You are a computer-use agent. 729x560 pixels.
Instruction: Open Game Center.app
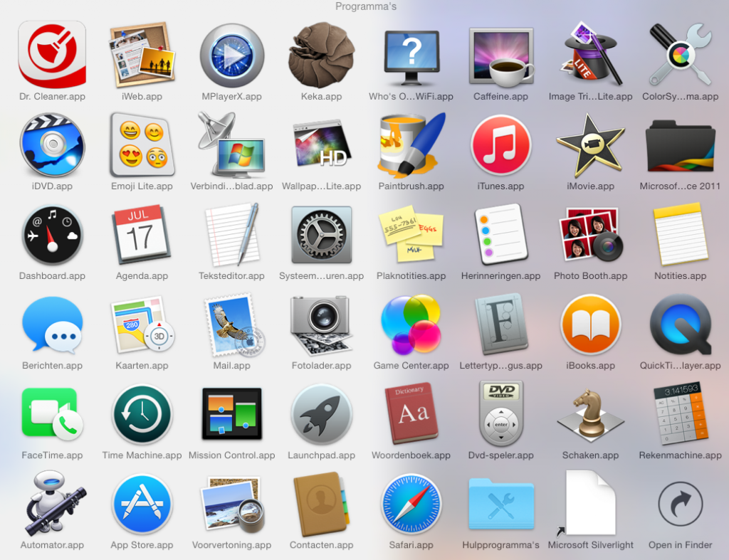click(411, 324)
